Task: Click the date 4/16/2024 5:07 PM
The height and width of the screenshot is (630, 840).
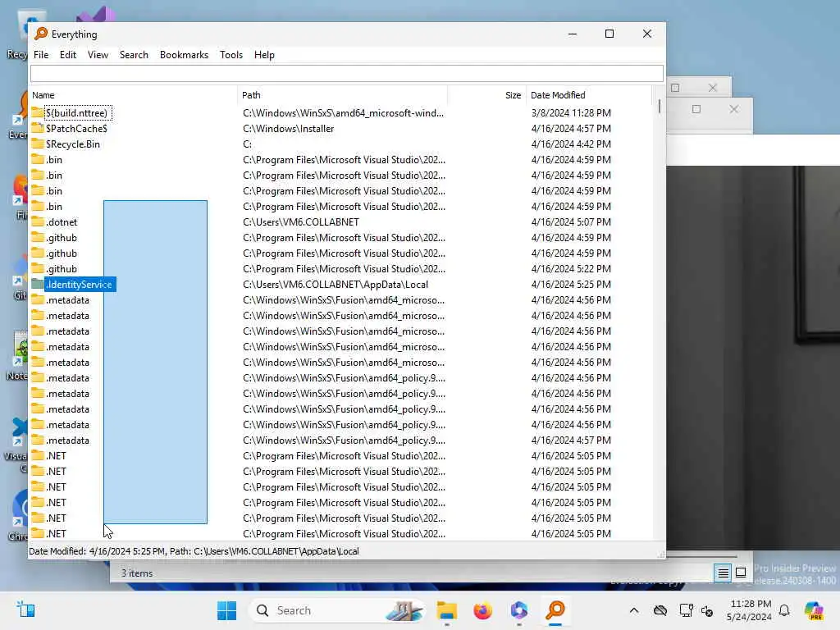Action: click(x=571, y=221)
